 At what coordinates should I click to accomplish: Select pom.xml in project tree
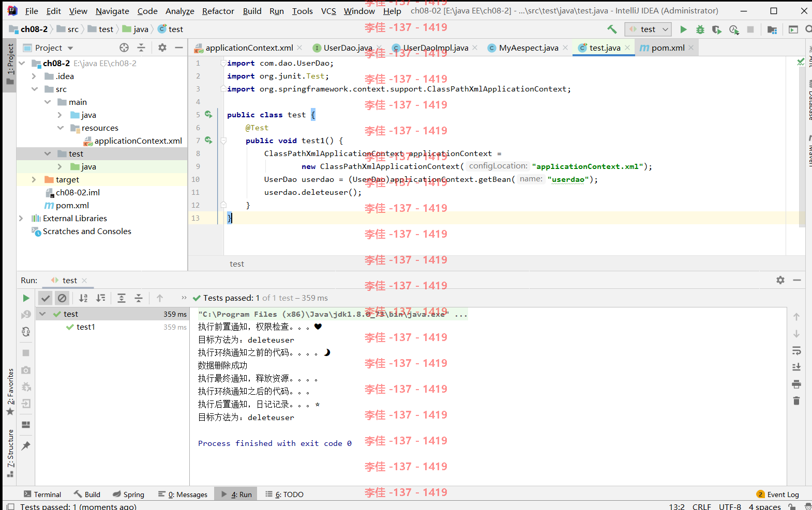[72, 205]
